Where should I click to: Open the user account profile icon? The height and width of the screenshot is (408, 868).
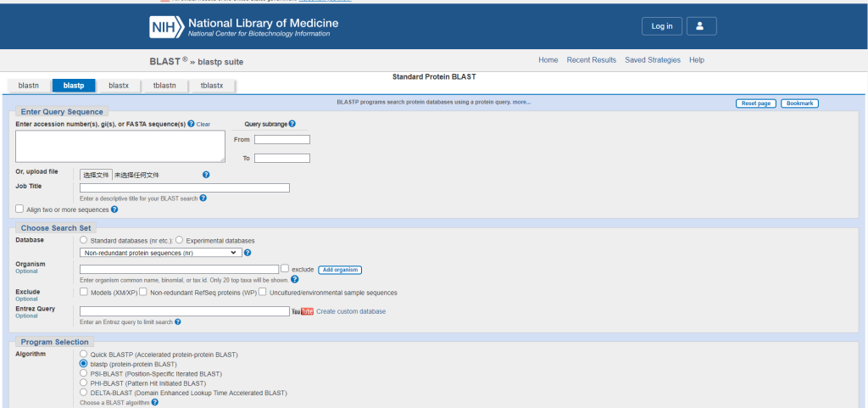701,26
